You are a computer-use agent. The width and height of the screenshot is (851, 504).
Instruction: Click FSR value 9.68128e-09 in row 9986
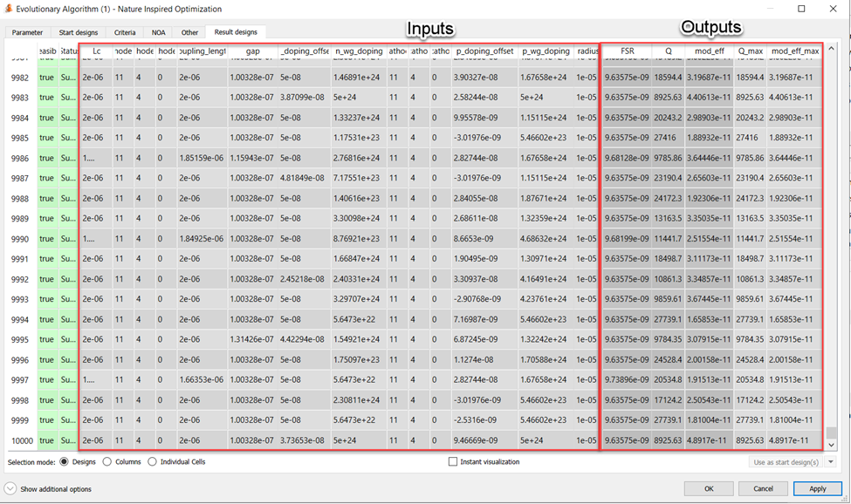[x=627, y=158]
